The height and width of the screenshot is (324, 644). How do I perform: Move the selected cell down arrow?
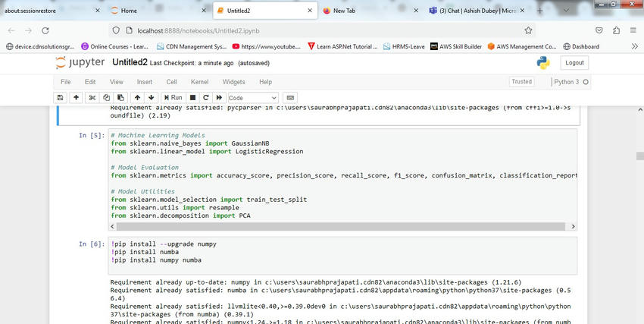(151, 98)
